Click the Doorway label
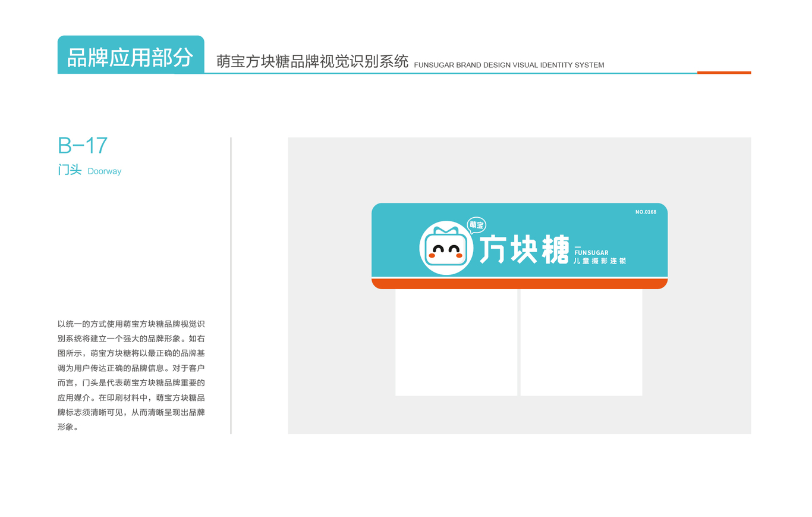 pos(105,171)
